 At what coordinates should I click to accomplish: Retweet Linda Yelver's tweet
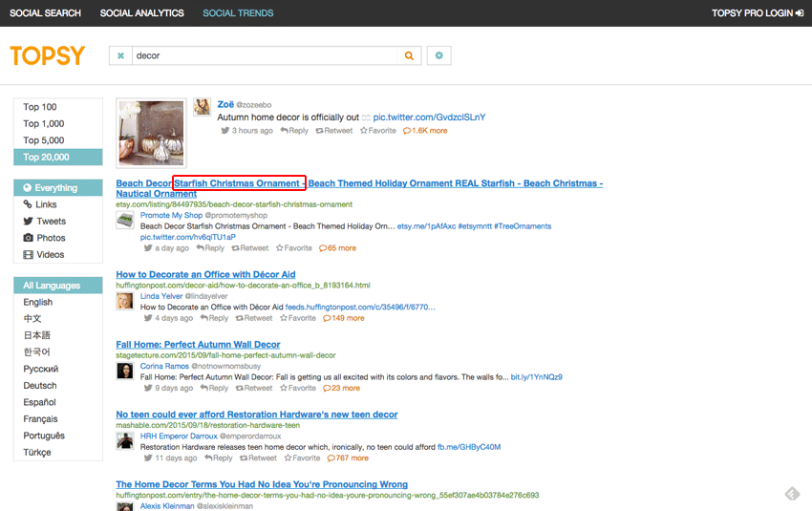click(x=254, y=318)
